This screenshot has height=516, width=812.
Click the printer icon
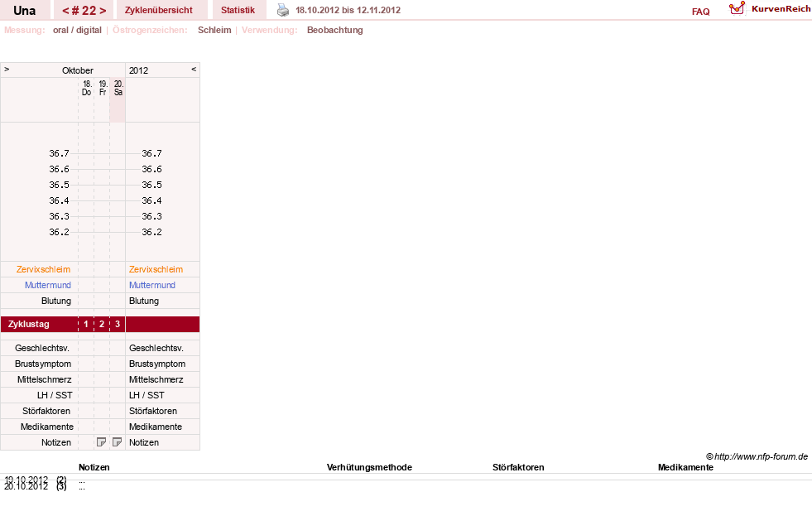click(283, 10)
